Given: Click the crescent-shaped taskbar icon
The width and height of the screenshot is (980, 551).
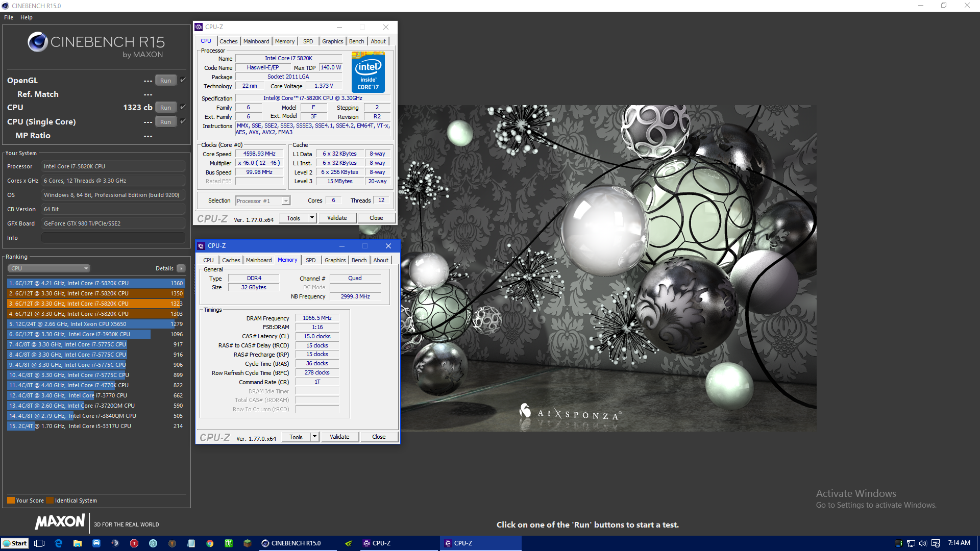Looking at the screenshot, I should 115,543.
